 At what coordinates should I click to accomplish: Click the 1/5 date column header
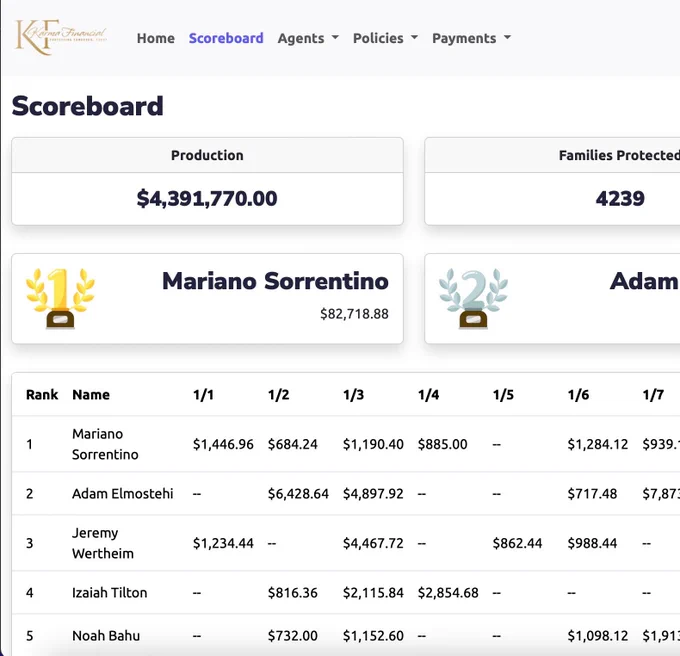[x=503, y=395]
